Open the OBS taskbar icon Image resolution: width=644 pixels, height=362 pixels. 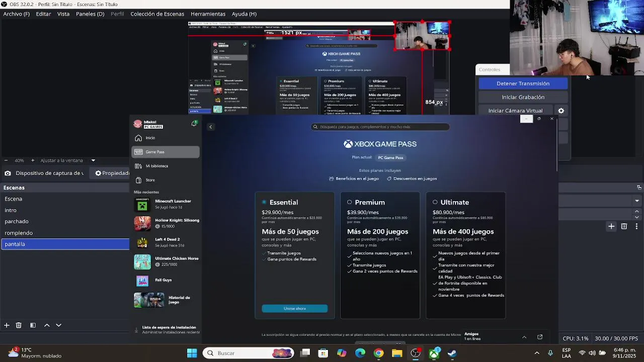(x=416, y=353)
